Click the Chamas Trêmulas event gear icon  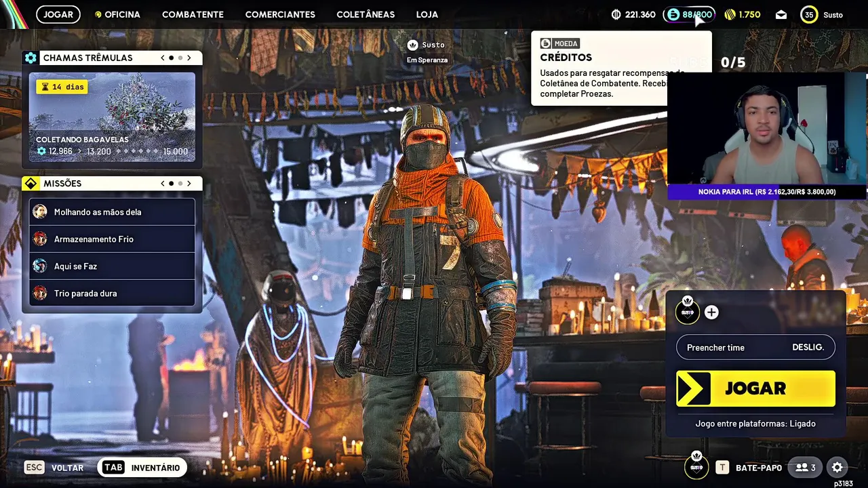coord(31,58)
